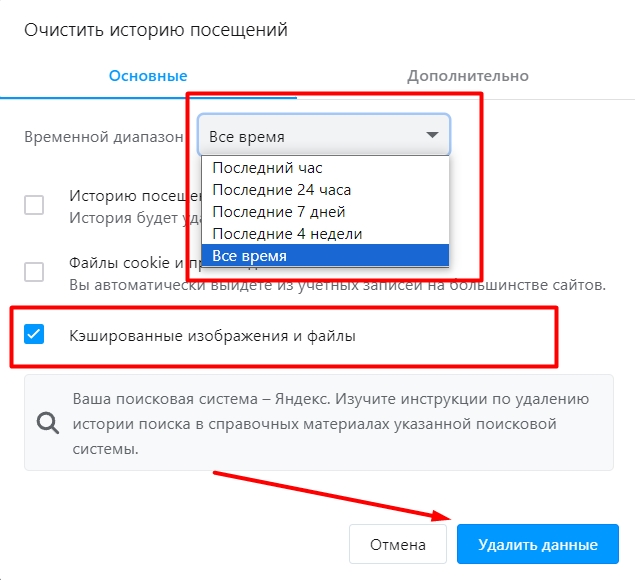
Task: Select the Последние 4 недели option
Action: tap(287, 234)
